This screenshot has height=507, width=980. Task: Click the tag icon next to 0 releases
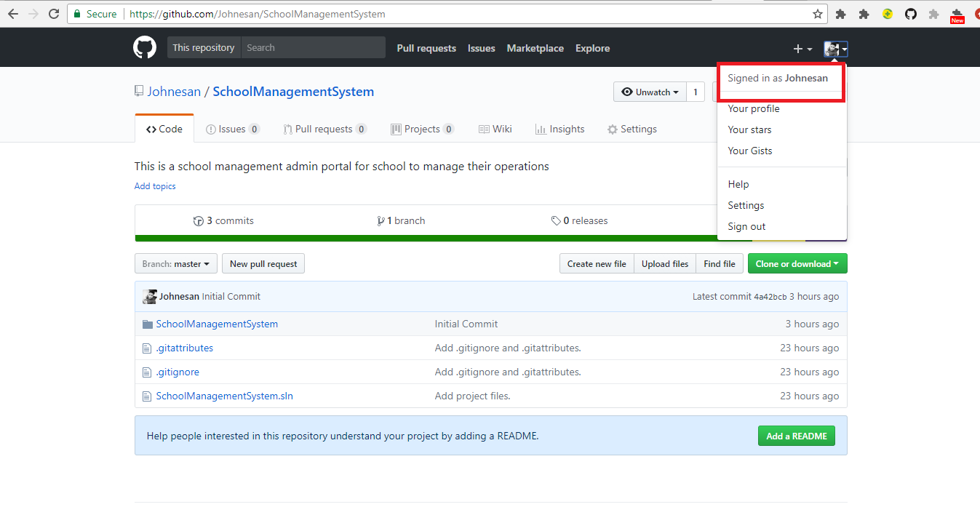556,221
